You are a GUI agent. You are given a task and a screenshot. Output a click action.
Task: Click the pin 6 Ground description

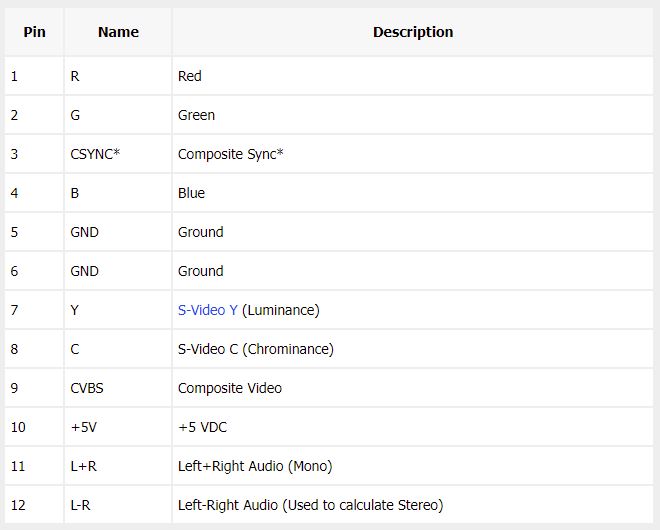tap(200, 271)
